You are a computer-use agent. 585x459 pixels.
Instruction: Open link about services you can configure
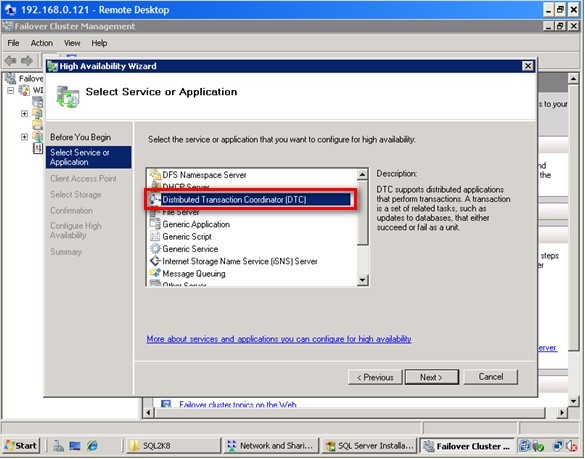point(279,339)
